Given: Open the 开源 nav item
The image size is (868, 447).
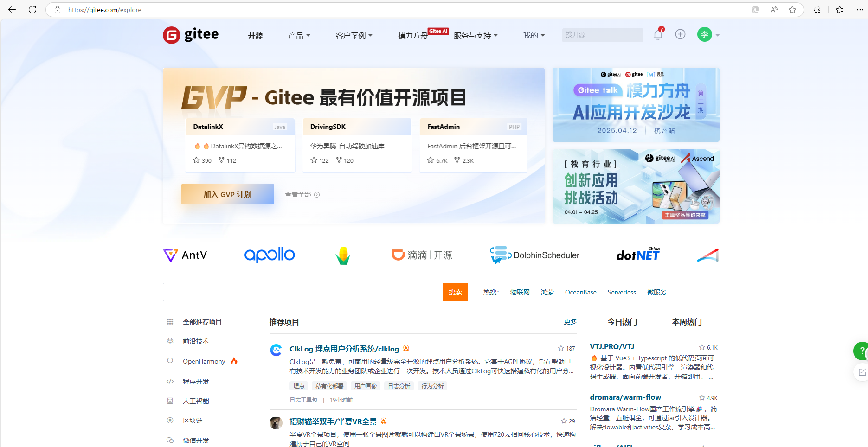Looking at the screenshot, I should (x=255, y=35).
